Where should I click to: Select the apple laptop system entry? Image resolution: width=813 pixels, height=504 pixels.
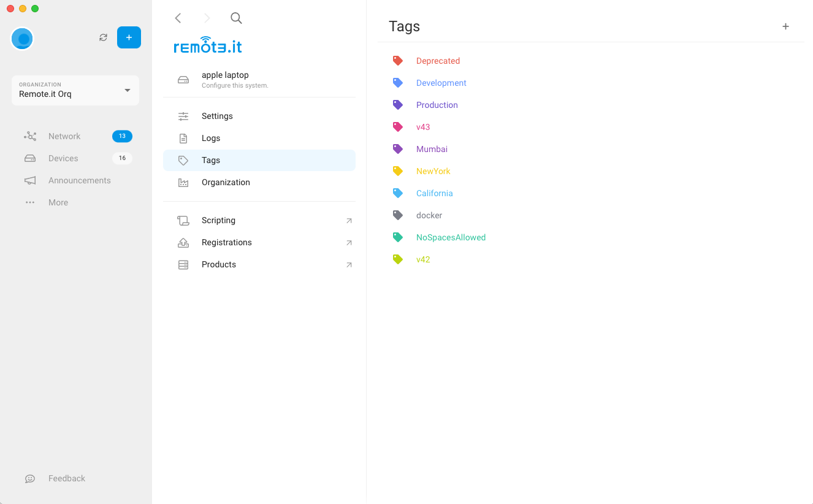(259, 80)
